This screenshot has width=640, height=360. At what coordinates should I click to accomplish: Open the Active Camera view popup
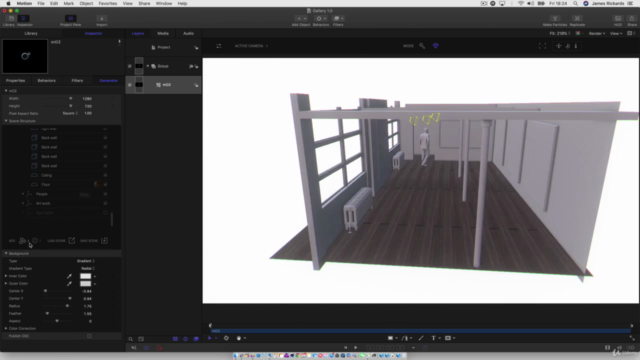pyautogui.click(x=251, y=46)
